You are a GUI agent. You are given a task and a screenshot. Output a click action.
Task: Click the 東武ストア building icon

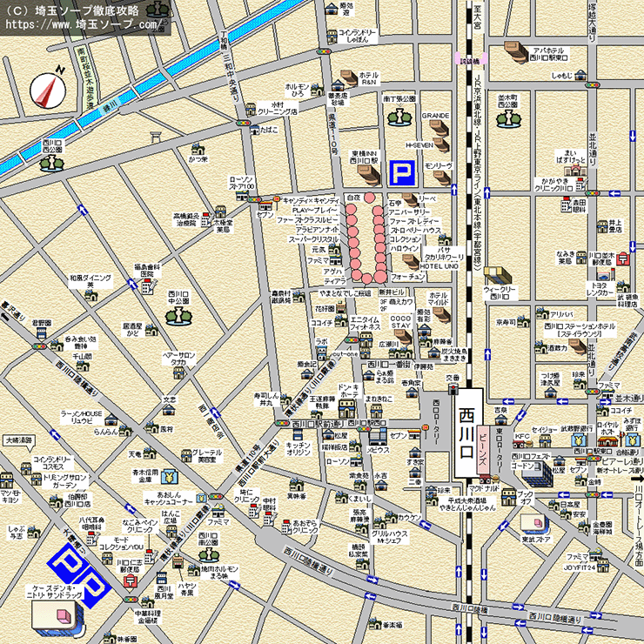click(x=535, y=525)
